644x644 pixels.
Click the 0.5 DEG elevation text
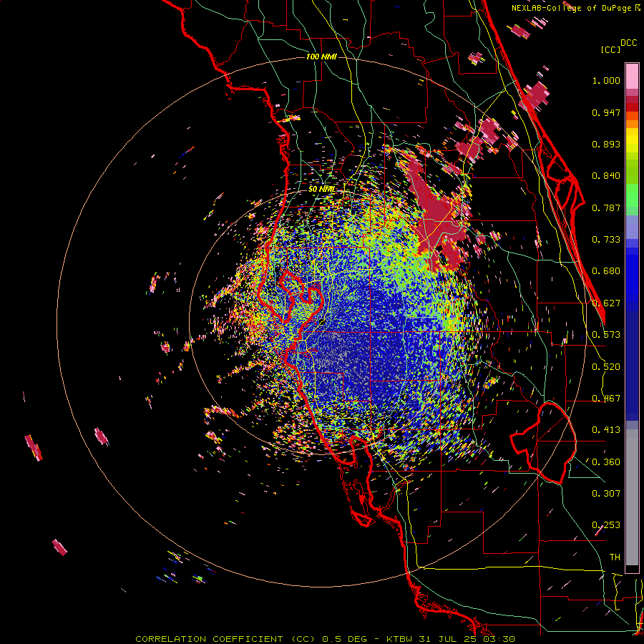(x=345, y=639)
